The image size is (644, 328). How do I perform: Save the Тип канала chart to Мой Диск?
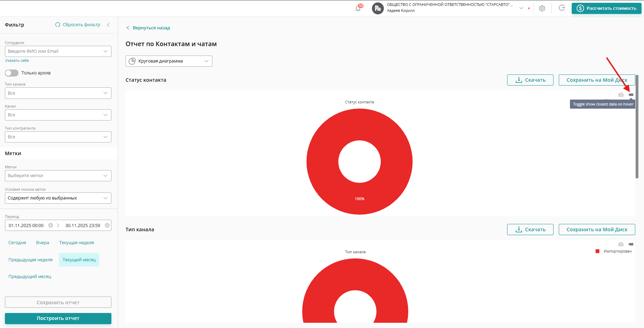click(597, 229)
